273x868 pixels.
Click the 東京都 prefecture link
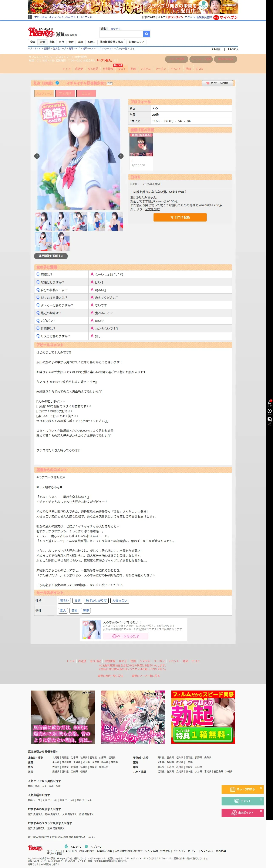[56, 762]
